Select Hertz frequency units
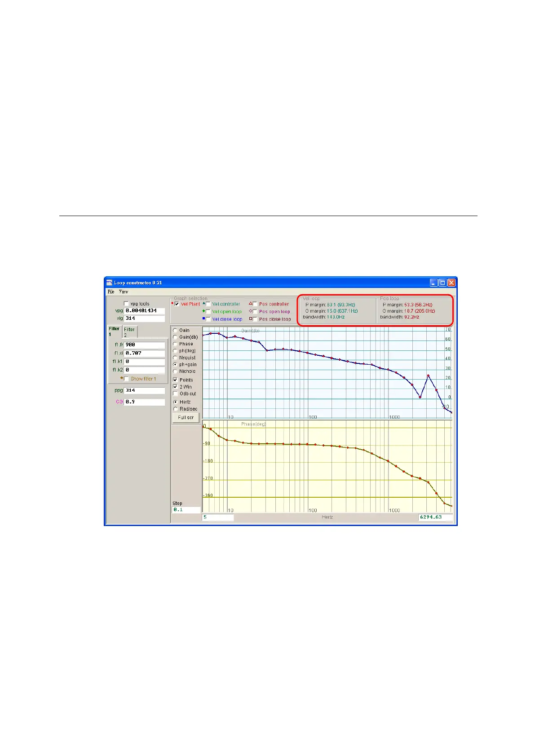Viewport: 535px width, 756px height. click(175, 402)
